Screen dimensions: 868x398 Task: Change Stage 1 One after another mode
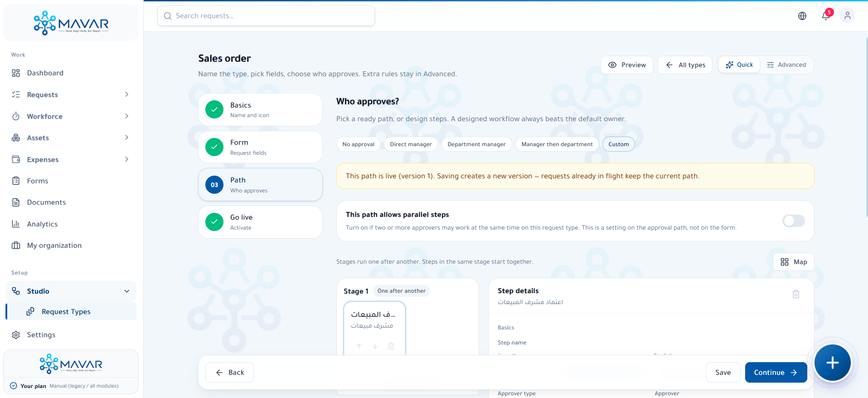tap(401, 291)
